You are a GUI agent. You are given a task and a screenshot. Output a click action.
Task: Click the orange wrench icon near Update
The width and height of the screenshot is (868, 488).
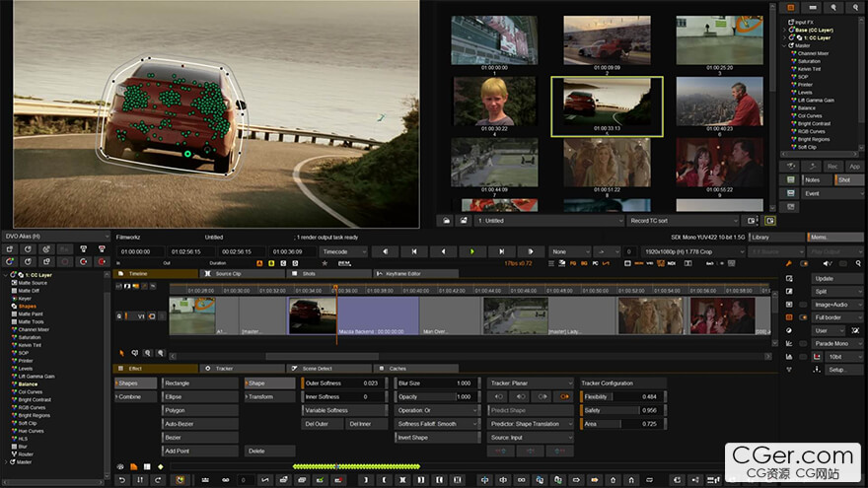[789, 264]
